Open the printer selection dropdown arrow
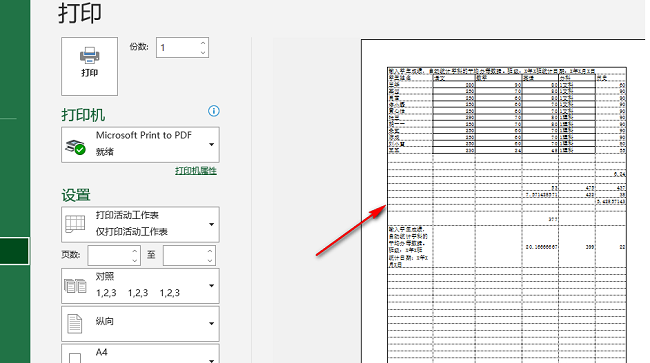 click(211, 145)
